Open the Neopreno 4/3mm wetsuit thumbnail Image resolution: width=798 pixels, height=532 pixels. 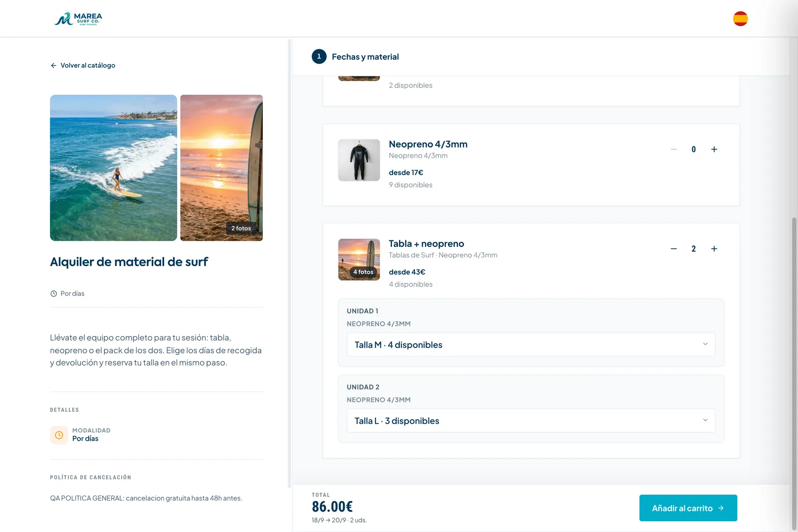pyautogui.click(x=359, y=160)
